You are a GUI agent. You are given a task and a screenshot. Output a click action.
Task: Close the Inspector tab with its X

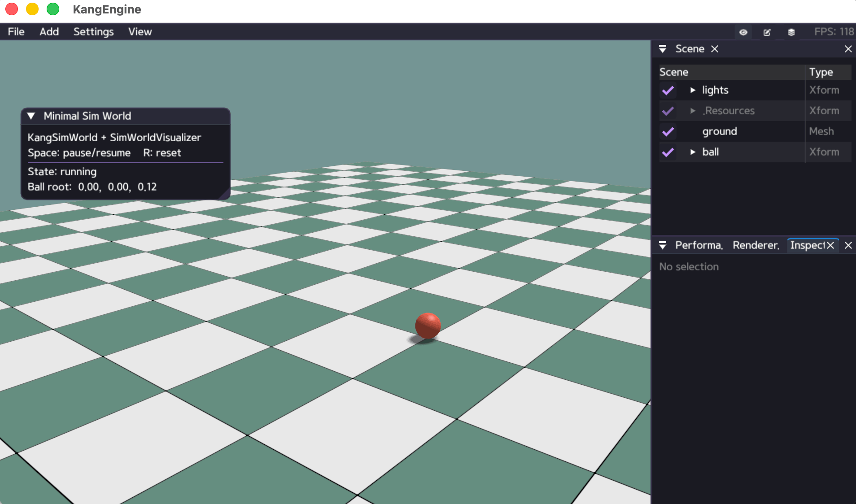click(830, 245)
